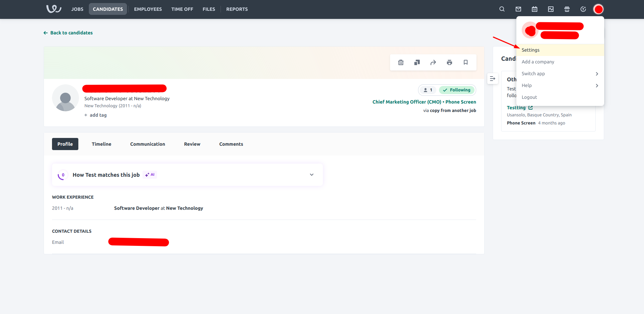644x314 pixels.
Task: Click Software Developer at New Technology entry
Action: [x=159, y=208]
